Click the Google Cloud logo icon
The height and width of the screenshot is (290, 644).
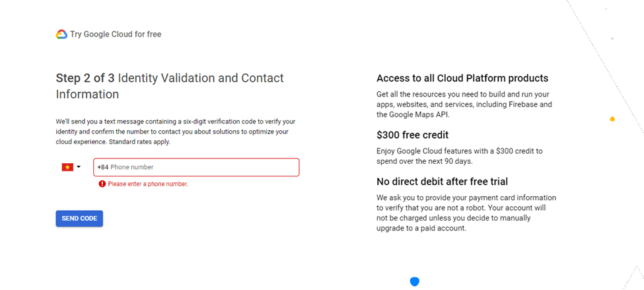61,34
